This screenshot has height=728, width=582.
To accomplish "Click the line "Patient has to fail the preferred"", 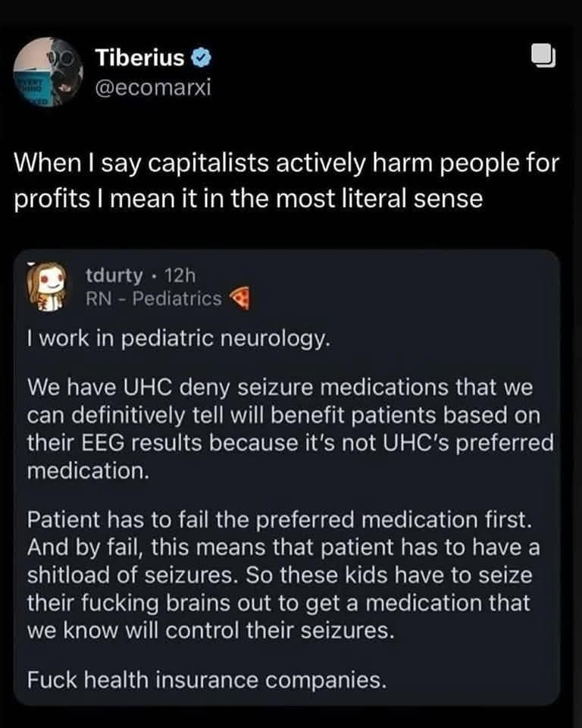I will coord(280,519).
